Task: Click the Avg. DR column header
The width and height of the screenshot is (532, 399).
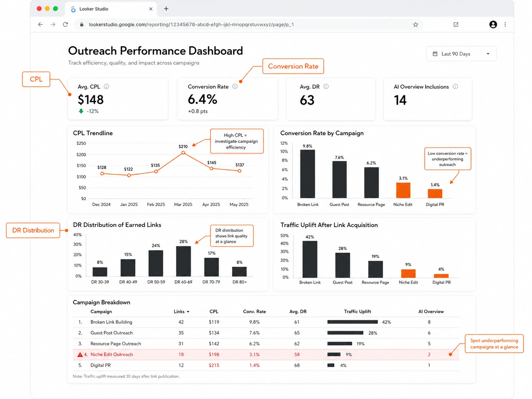Action: point(298,312)
